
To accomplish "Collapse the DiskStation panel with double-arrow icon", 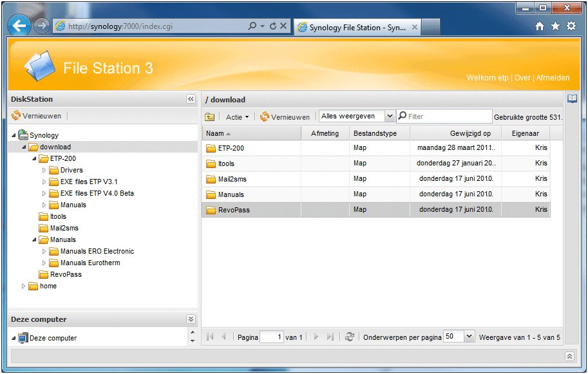I will [191, 99].
